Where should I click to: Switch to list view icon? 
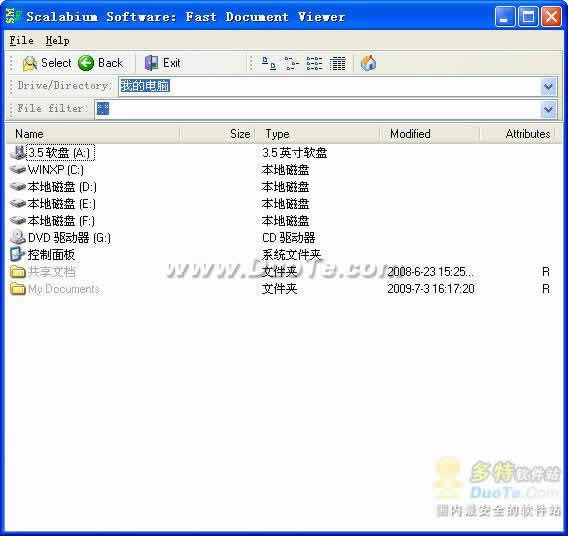314,63
